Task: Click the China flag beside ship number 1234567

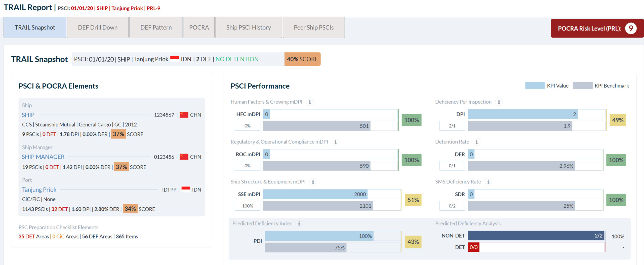Action: click(x=184, y=115)
